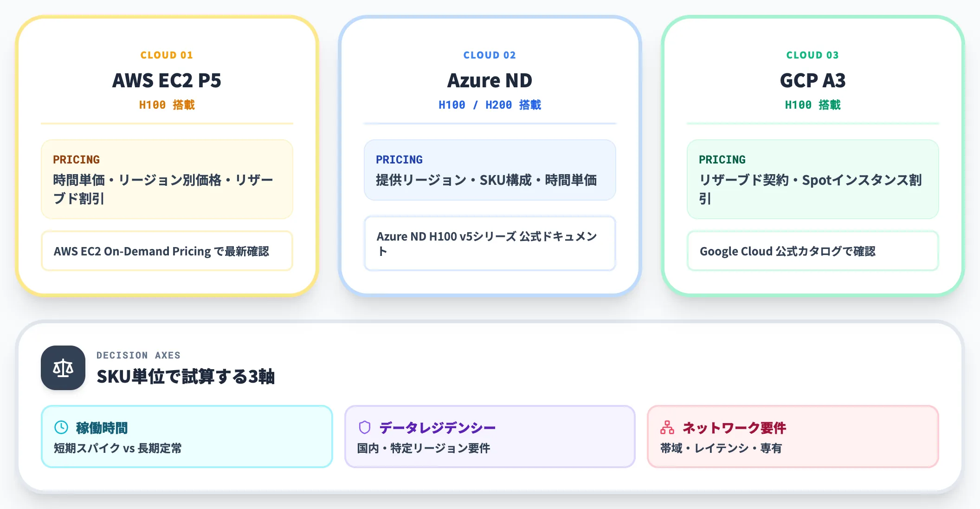Click the SKU単位で試算する3軸 heading

(x=186, y=376)
